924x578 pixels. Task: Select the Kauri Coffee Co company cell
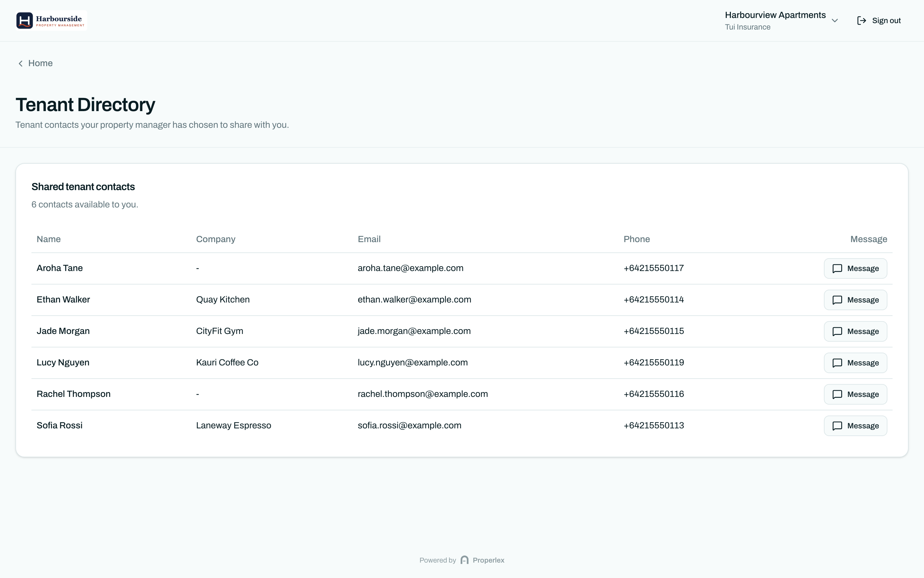[x=227, y=363]
